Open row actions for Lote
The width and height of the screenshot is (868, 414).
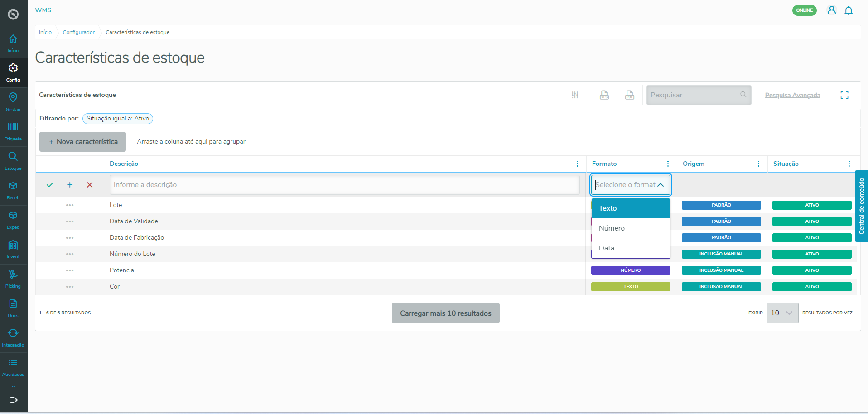70,205
